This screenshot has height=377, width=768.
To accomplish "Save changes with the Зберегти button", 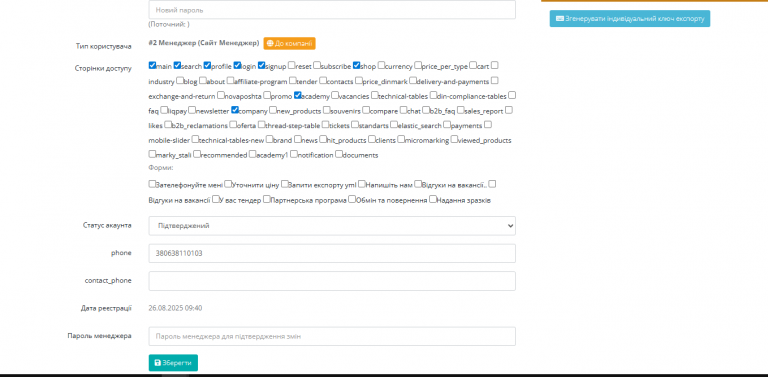I will click(173, 363).
